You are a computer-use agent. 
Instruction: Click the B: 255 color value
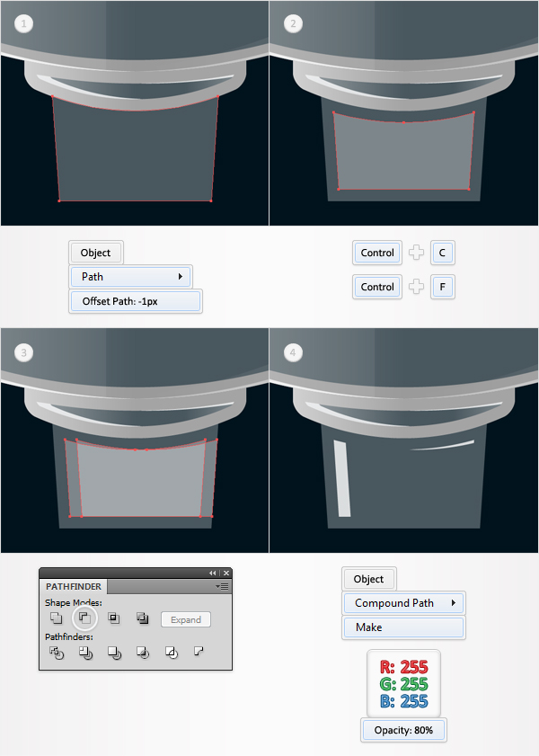403,700
